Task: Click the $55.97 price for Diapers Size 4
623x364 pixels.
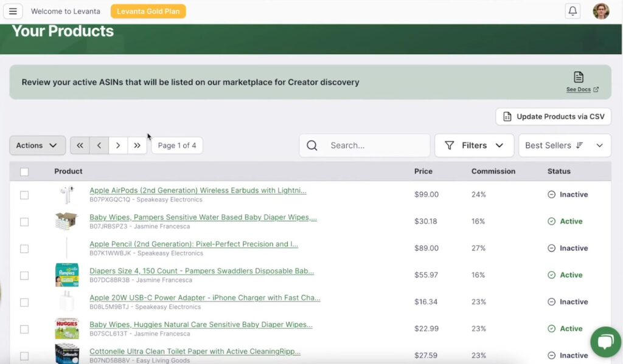Action: pos(426,275)
